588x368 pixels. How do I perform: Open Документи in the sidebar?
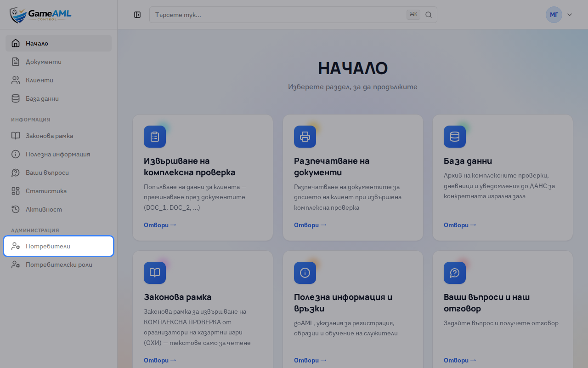[59, 62]
